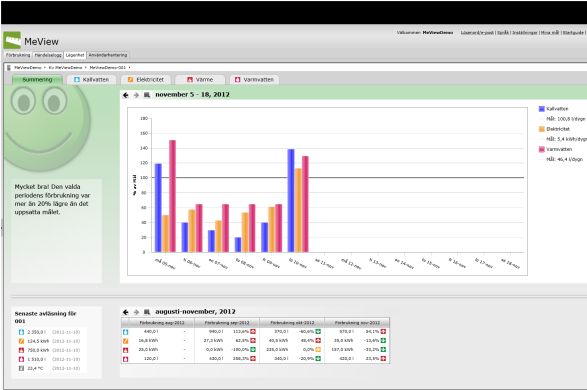
Task: Switch to the Varmvatten tab
Action: click(x=254, y=80)
